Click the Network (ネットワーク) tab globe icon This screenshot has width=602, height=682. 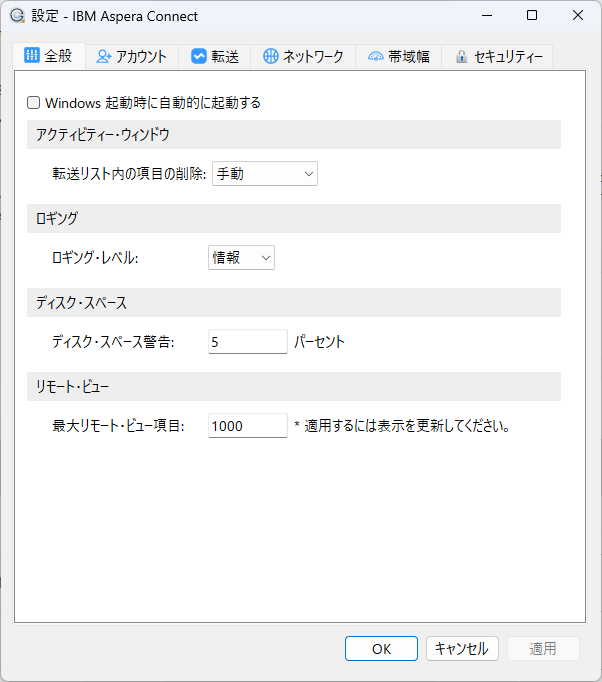271,57
